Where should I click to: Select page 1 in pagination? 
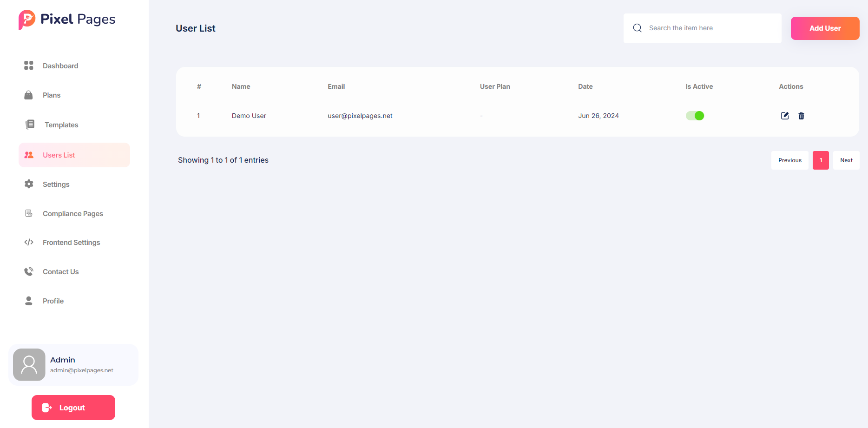tap(821, 160)
